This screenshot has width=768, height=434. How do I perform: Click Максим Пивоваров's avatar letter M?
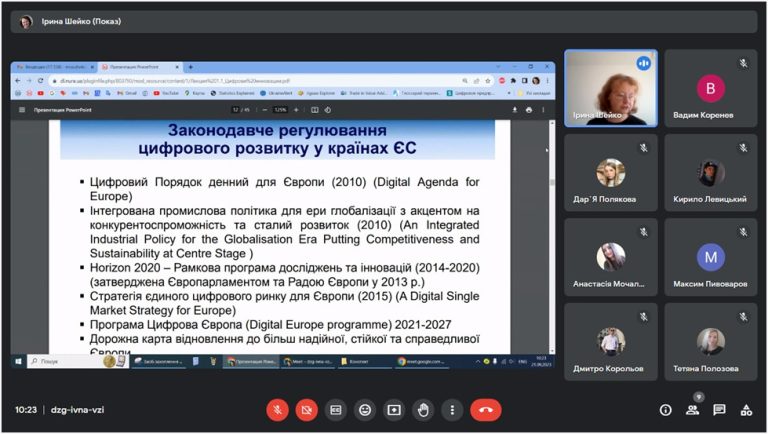[x=711, y=257]
